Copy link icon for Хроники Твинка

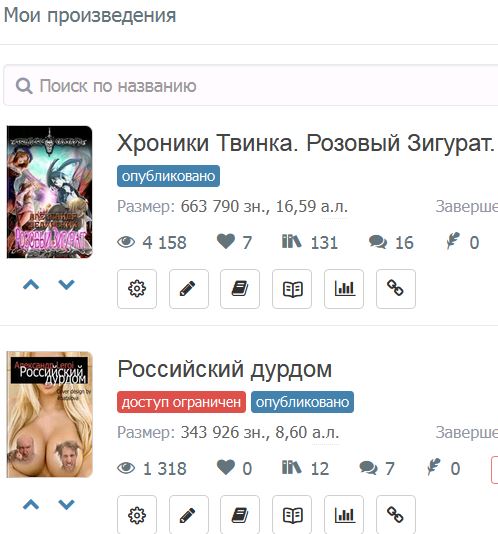tap(396, 289)
